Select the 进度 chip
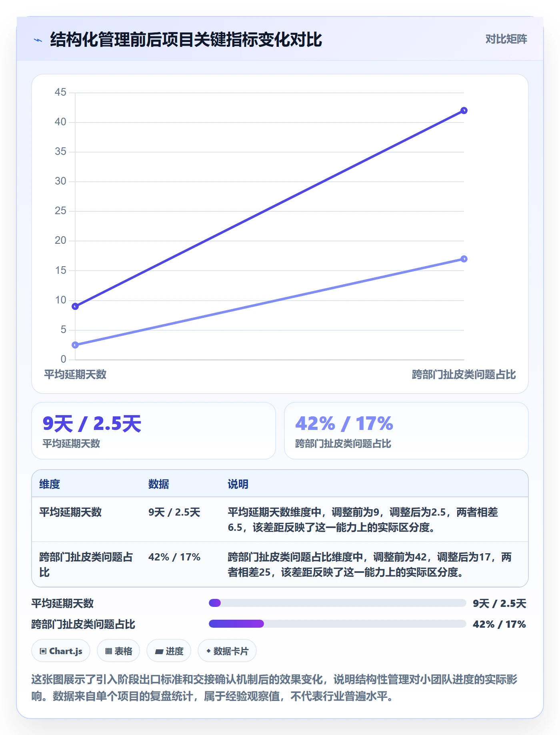 (x=169, y=651)
